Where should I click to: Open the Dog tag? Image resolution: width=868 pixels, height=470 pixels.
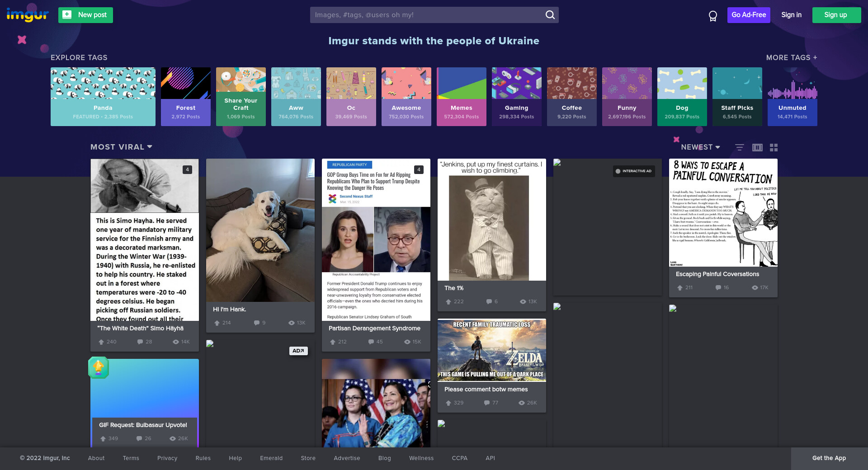[x=682, y=97]
